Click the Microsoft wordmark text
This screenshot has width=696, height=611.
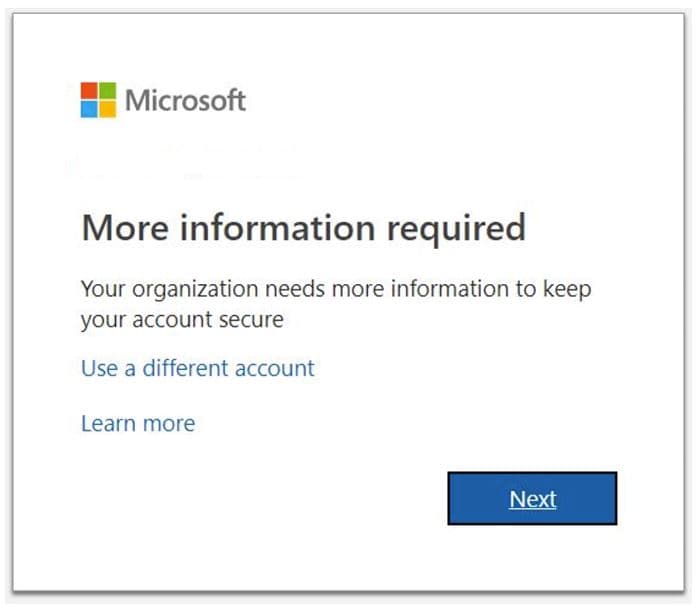point(185,100)
